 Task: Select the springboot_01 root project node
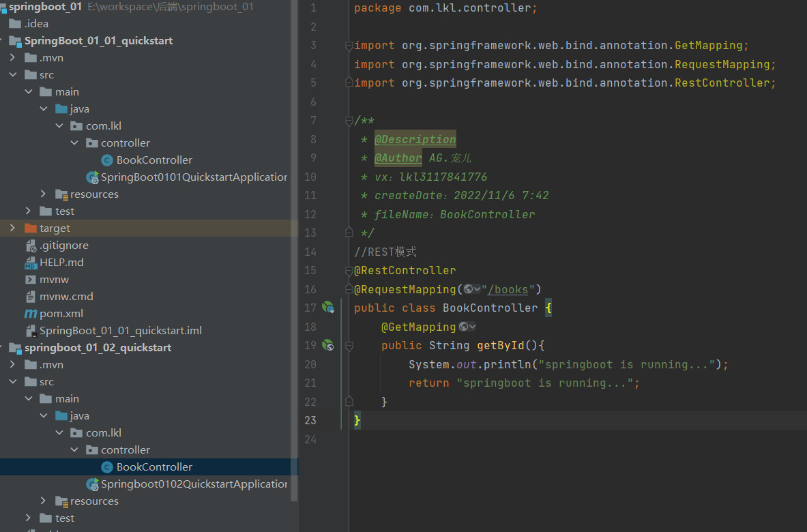[x=45, y=7]
